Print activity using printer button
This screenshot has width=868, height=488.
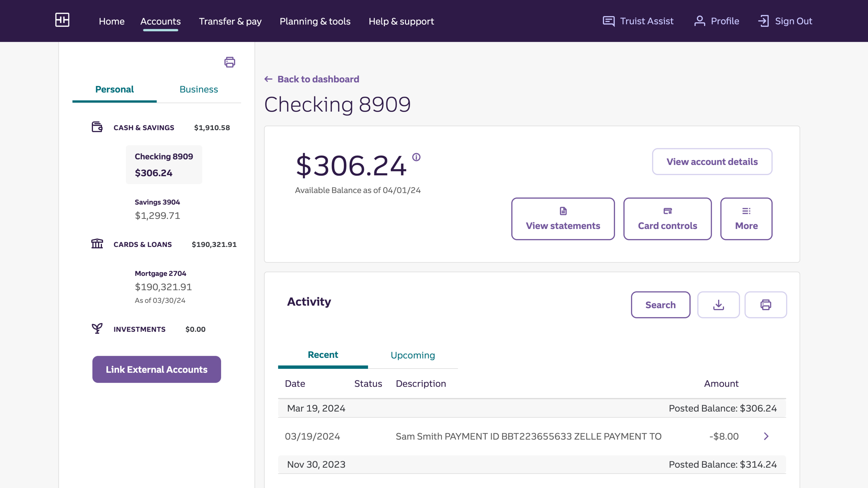pos(766,305)
